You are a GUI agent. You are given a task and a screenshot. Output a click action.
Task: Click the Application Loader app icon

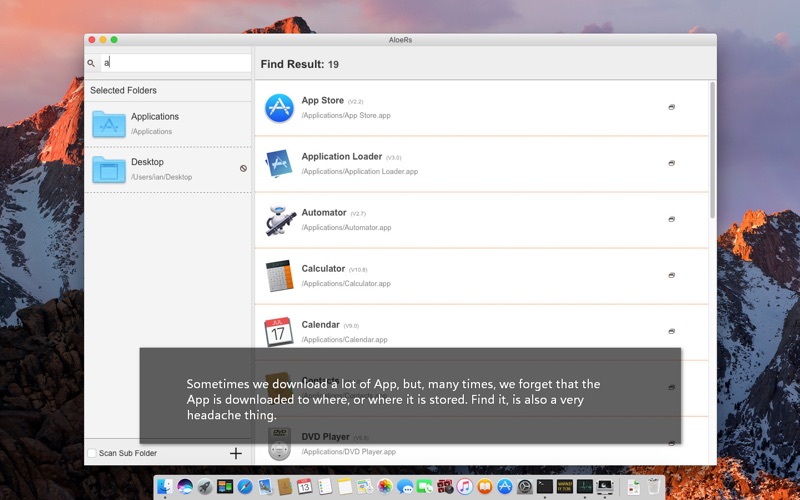click(x=279, y=164)
